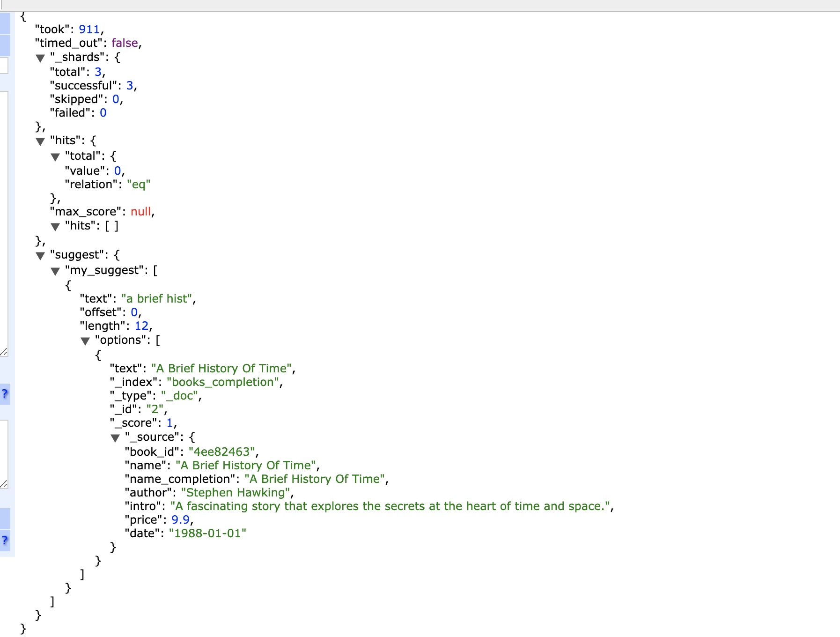This screenshot has height=637, width=840.
Task: Click the "date" value "1988-01-01"
Action: pyautogui.click(x=207, y=533)
